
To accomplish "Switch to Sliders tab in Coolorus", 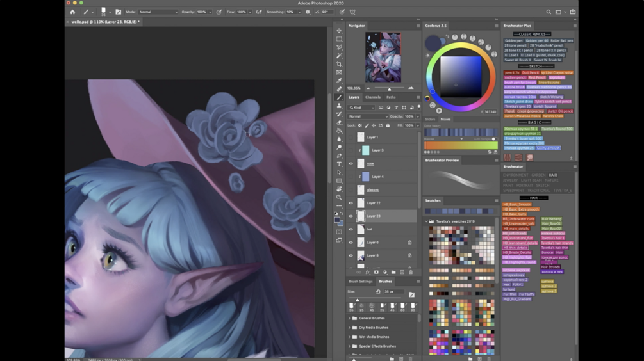I will pos(429,120).
